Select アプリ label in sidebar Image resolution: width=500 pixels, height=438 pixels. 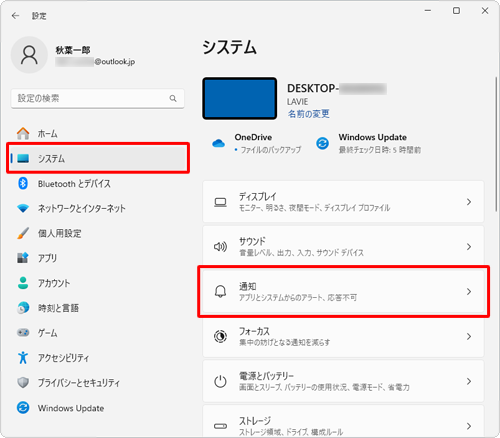coord(47,258)
